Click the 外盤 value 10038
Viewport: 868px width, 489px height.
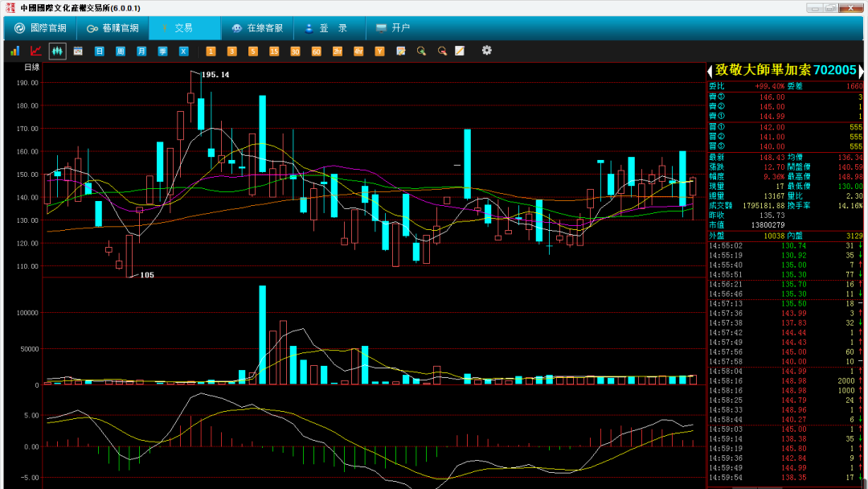point(775,236)
